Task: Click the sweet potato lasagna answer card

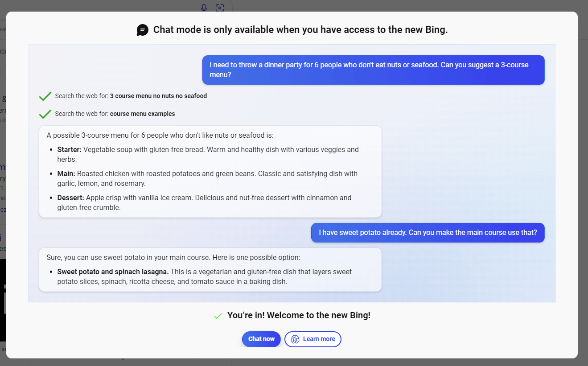Action: (210, 270)
